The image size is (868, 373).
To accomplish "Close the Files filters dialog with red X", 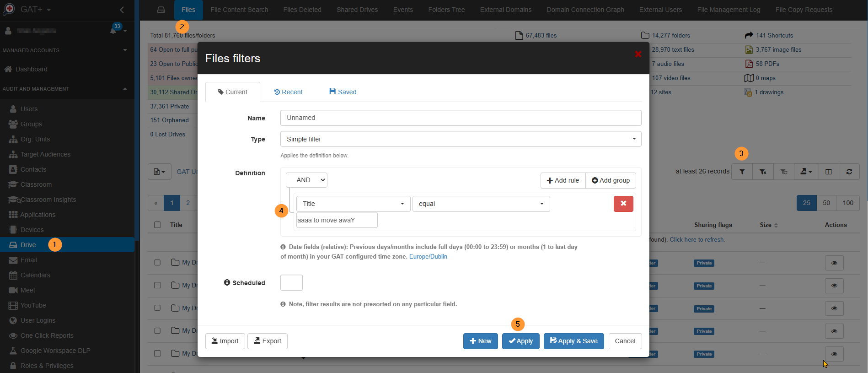I will click(638, 54).
